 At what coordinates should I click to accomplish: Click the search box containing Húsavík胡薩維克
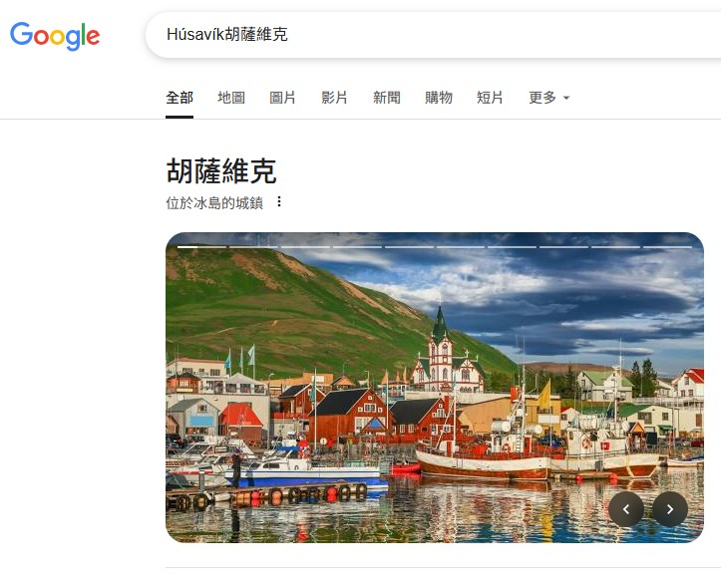coord(433,35)
